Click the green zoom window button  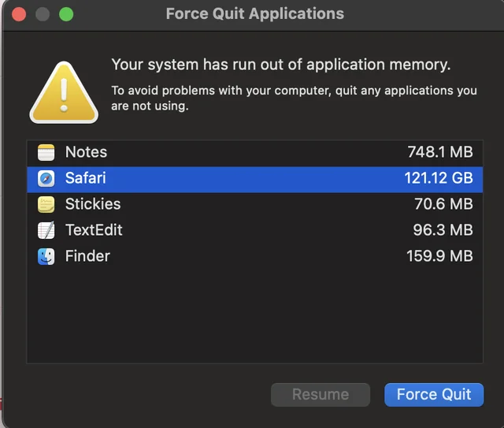tap(66, 14)
